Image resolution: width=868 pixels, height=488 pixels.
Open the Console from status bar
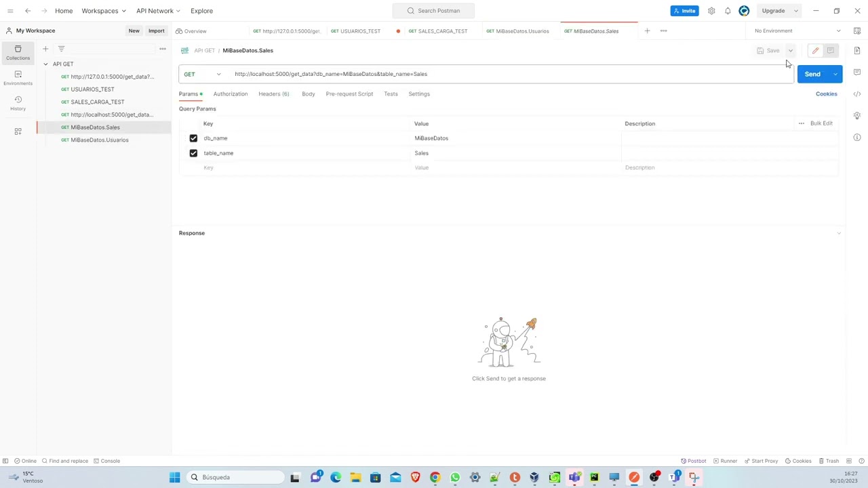106,461
